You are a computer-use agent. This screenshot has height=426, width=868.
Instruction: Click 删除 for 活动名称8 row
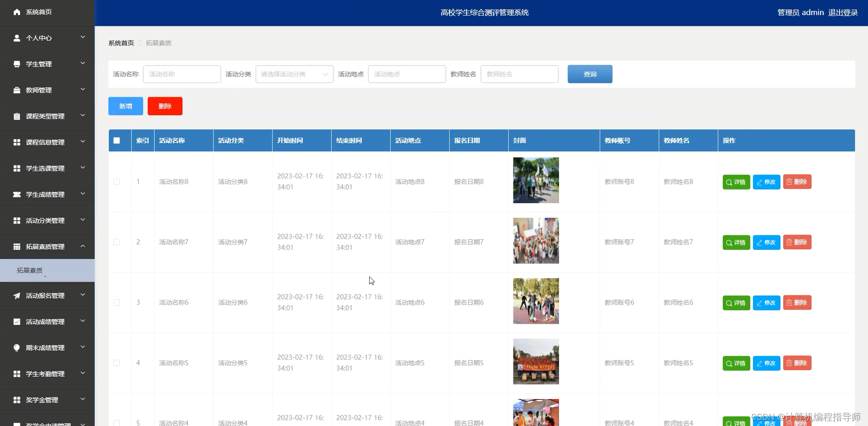[797, 182]
